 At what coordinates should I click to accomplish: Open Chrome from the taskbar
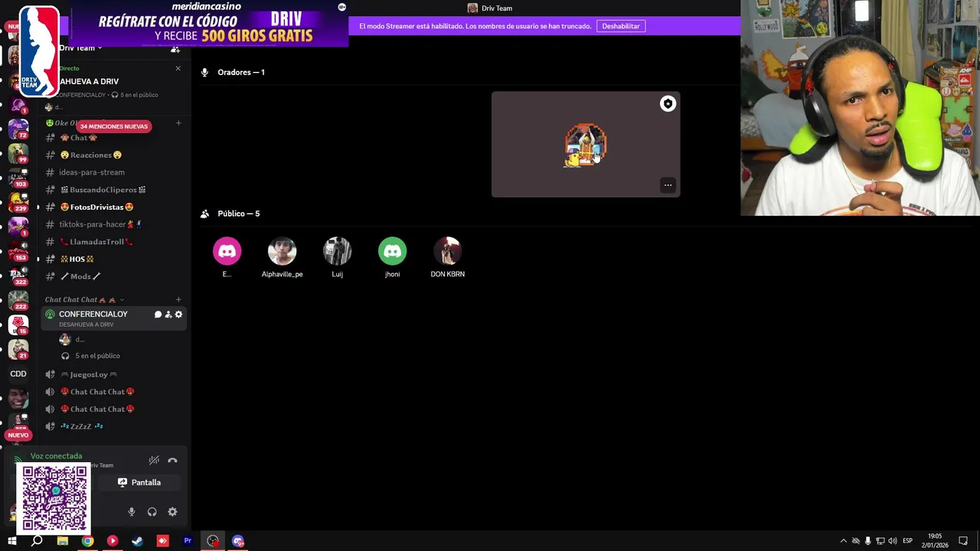tap(87, 541)
